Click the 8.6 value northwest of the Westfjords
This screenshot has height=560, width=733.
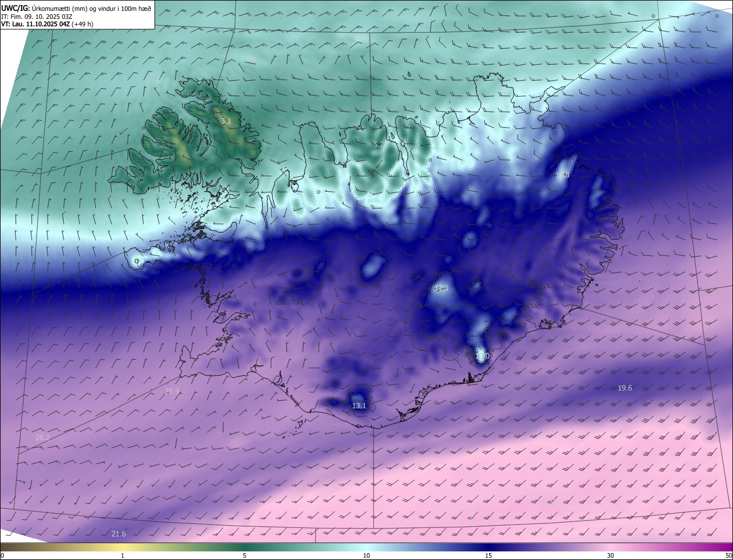pyautogui.click(x=156, y=81)
